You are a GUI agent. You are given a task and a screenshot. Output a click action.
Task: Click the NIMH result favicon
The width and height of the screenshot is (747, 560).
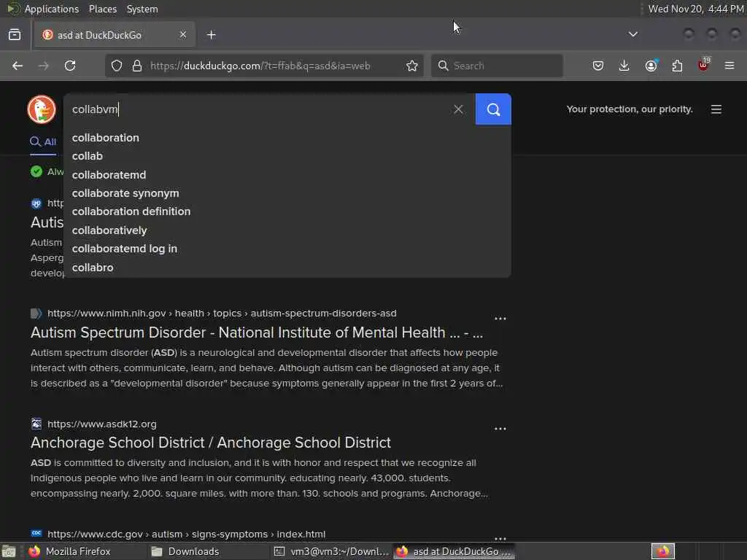coord(36,314)
